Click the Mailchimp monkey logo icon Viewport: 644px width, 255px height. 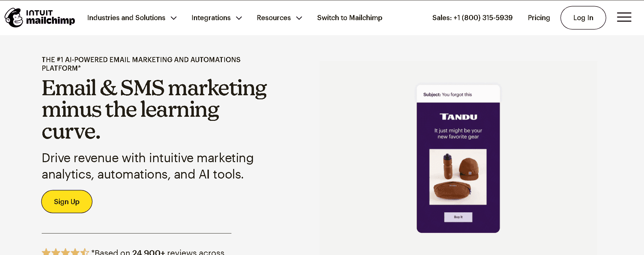pos(14,18)
